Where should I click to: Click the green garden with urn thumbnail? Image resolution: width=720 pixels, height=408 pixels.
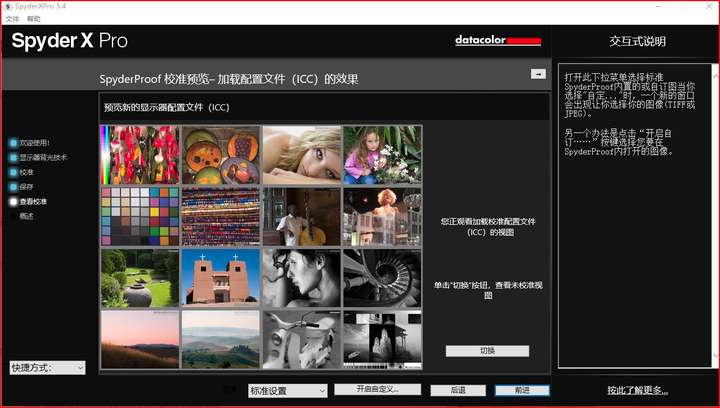[140, 278]
